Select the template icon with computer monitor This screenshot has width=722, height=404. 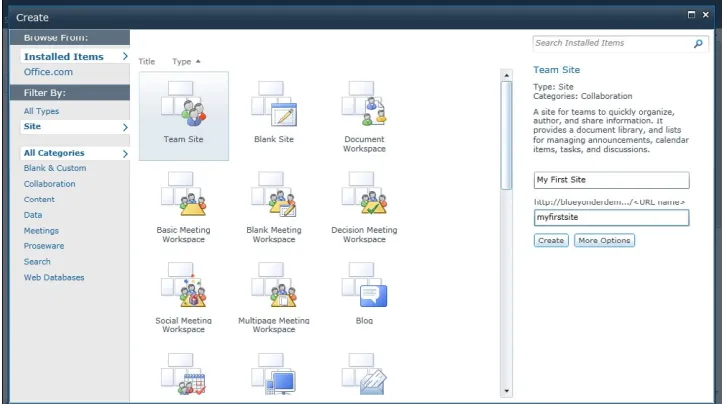(274, 374)
